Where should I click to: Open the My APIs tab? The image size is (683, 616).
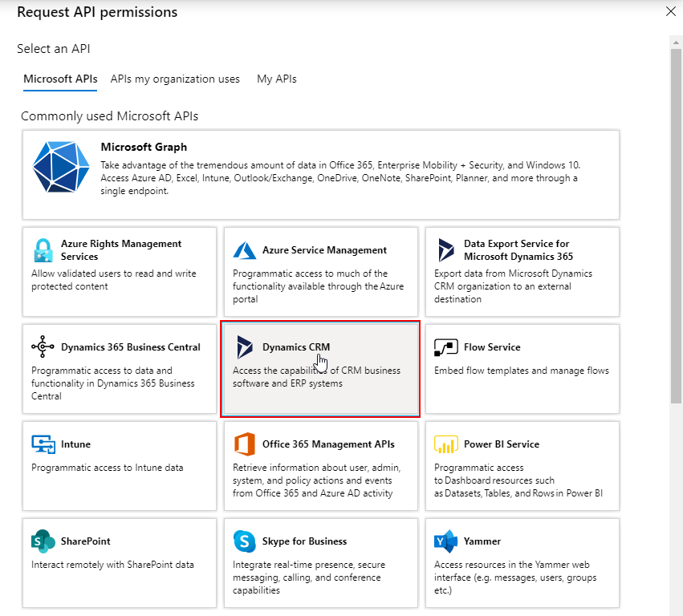tap(277, 79)
